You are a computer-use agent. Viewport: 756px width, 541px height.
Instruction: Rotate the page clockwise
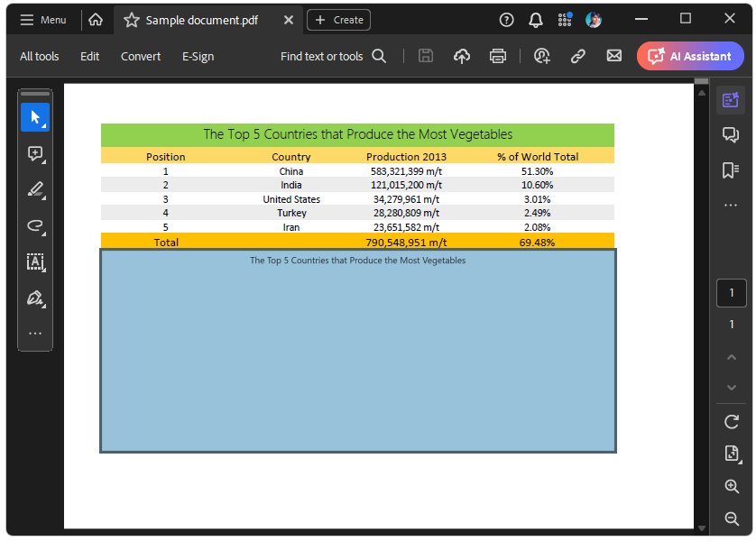pyautogui.click(x=732, y=422)
